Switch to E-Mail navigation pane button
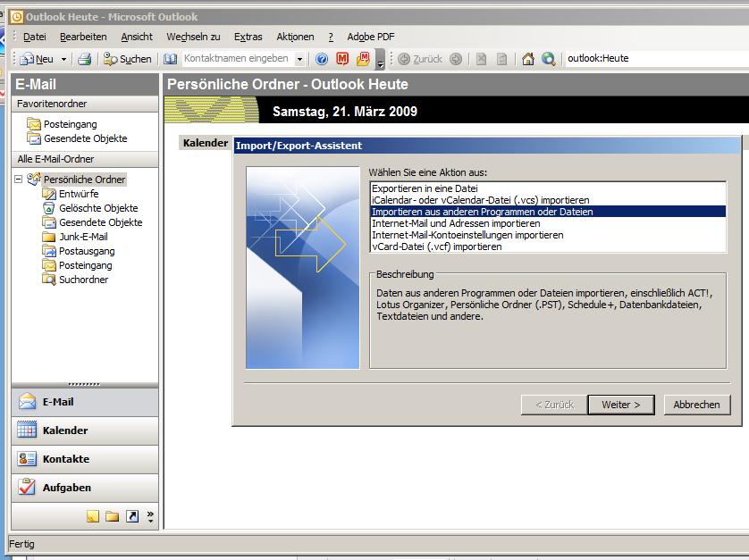This screenshot has height=560, width=749. tap(85, 402)
